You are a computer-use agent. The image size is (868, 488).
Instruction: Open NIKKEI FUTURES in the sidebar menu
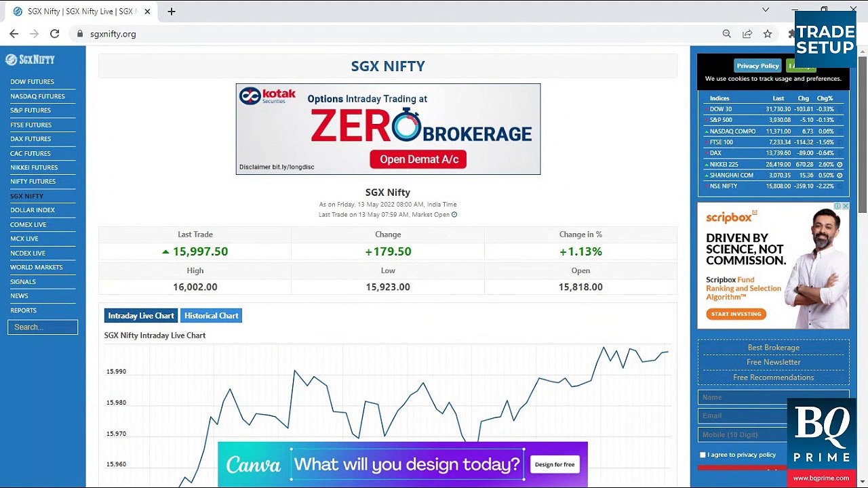(x=34, y=167)
